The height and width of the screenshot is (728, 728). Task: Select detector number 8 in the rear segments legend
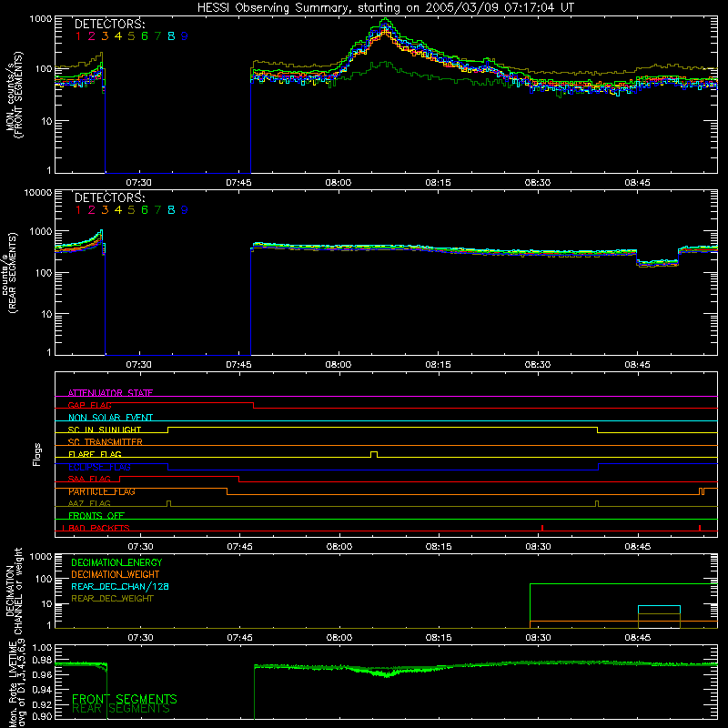pos(171,210)
